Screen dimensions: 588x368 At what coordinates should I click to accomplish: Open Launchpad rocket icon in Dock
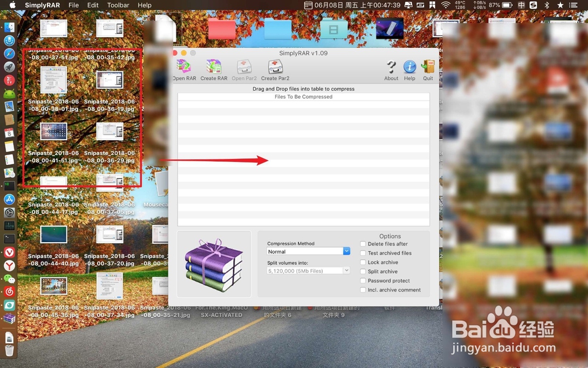click(x=9, y=67)
